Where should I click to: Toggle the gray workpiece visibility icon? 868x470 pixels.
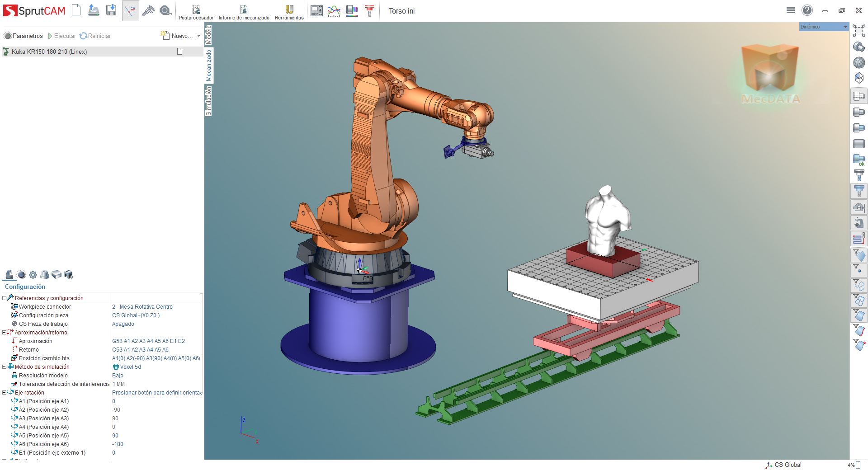click(x=859, y=112)
